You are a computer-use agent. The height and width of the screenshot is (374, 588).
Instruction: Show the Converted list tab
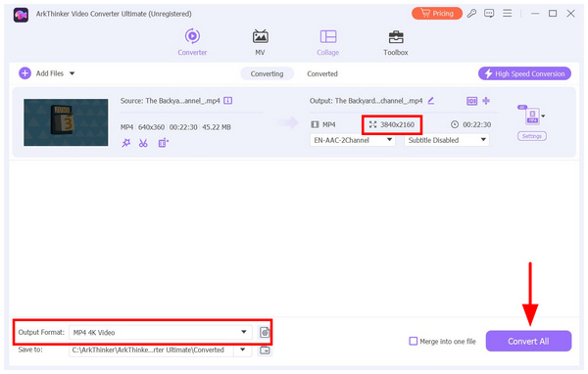322,73
